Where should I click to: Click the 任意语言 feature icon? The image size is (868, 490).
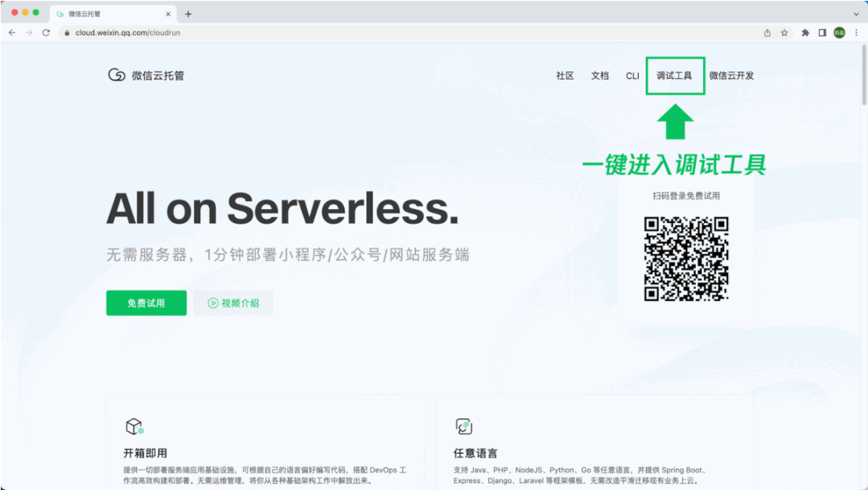point(464,426)
